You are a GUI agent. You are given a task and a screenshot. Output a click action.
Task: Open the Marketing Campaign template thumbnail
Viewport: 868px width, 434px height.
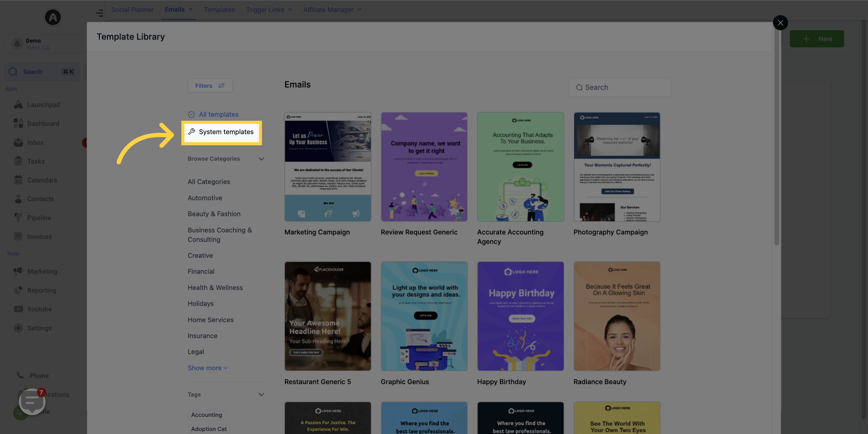(328, 167)
